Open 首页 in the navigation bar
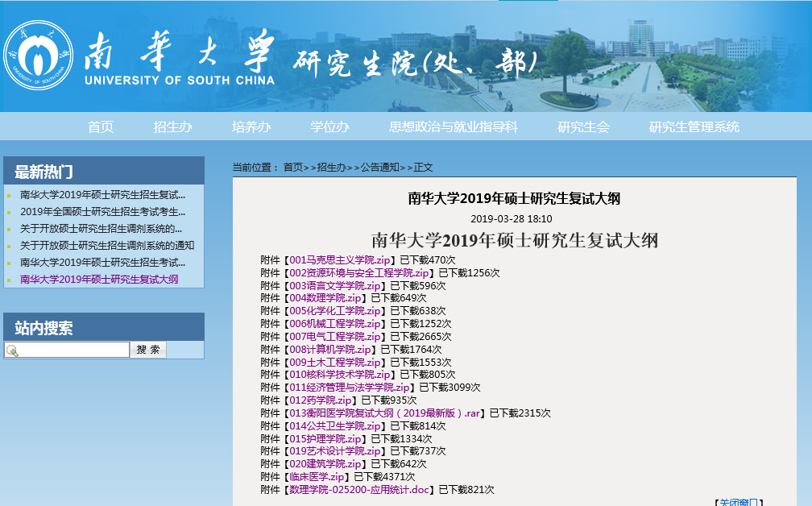This screenshot has width=812, height=506. tap(101, 126)
